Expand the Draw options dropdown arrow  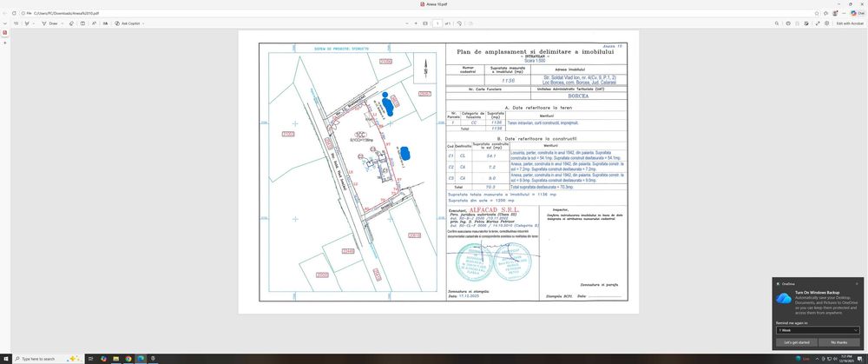[x=62, y=23]
